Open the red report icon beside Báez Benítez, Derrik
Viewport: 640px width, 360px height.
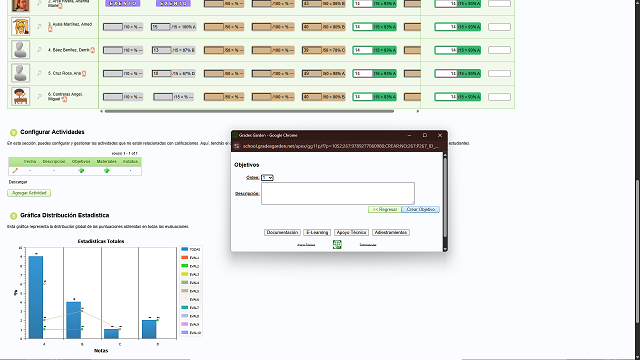93,50
